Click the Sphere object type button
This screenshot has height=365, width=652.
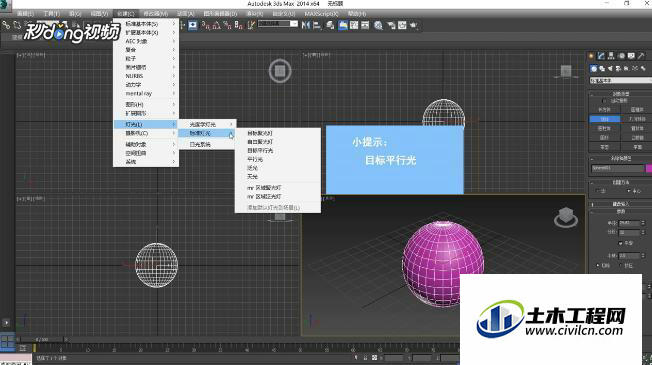click(605, 119)
